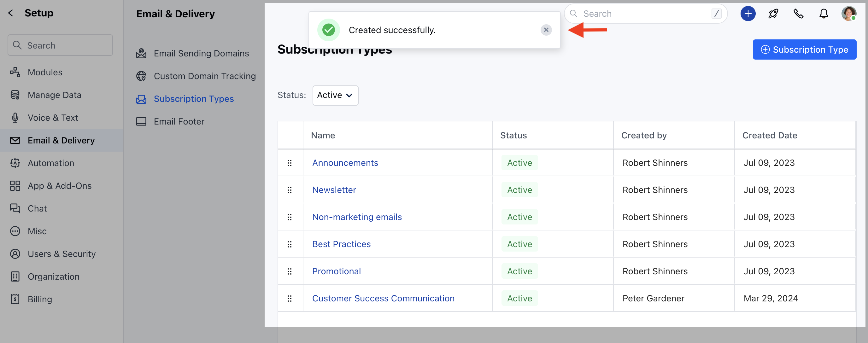
Task: Open the notifications bell
Action: (824, 14)
